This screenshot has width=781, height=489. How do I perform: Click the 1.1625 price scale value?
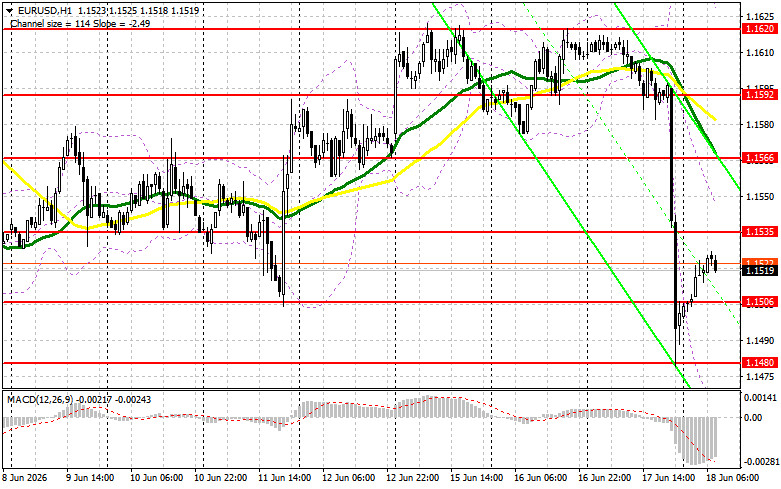(x=760, y=16)
